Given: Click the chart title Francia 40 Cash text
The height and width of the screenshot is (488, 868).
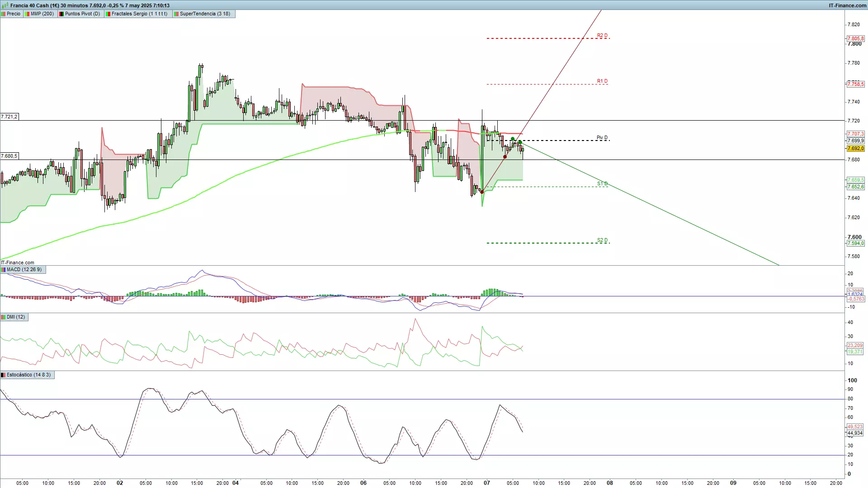Looking at the screenshot, I should 30,5.
